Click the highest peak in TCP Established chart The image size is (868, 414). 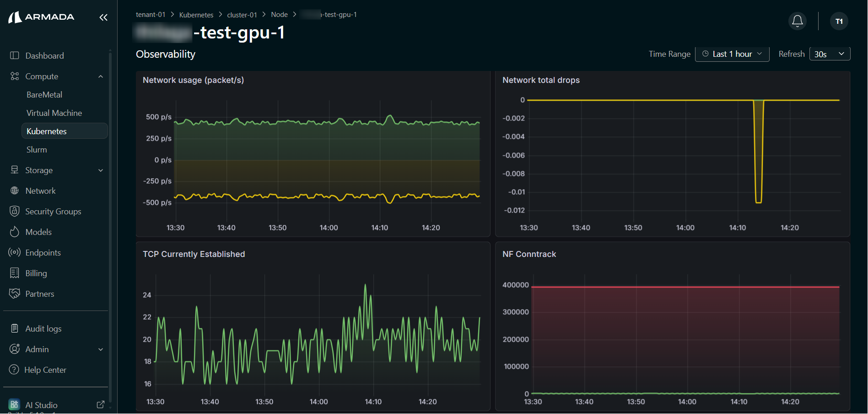(x=365, y=285)
